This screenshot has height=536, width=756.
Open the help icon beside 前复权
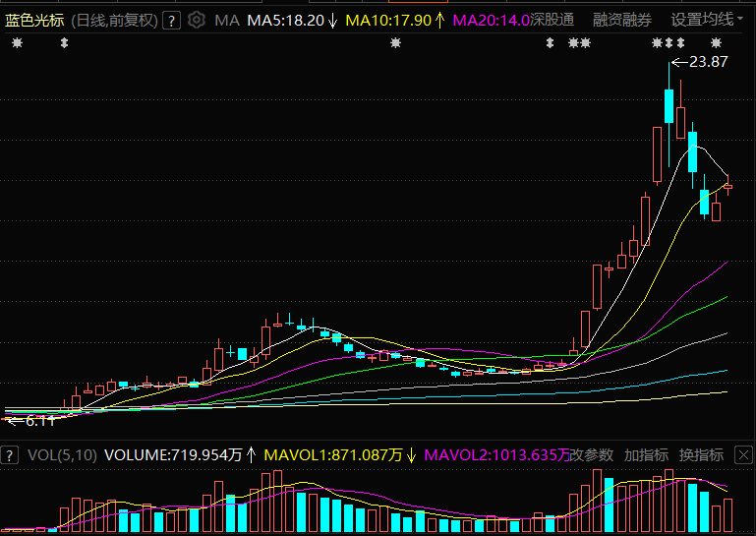(172, 21)
